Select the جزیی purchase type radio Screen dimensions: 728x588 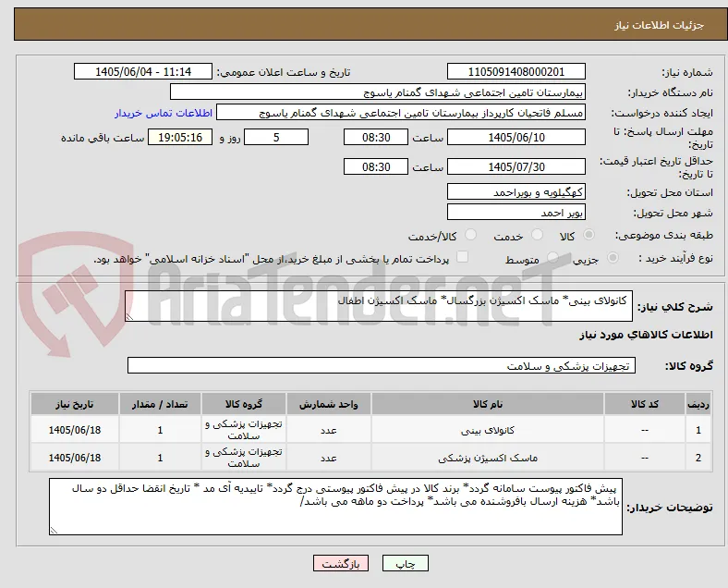coord(613,257)
